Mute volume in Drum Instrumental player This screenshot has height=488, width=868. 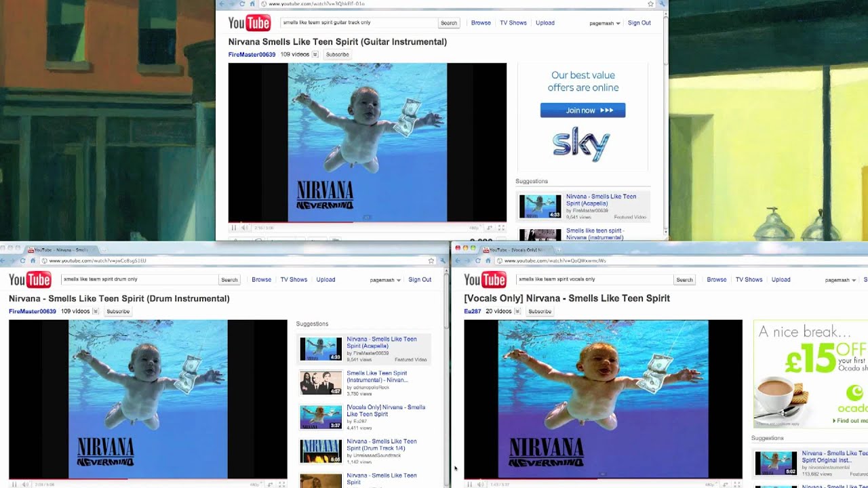[x=24, y=485]
